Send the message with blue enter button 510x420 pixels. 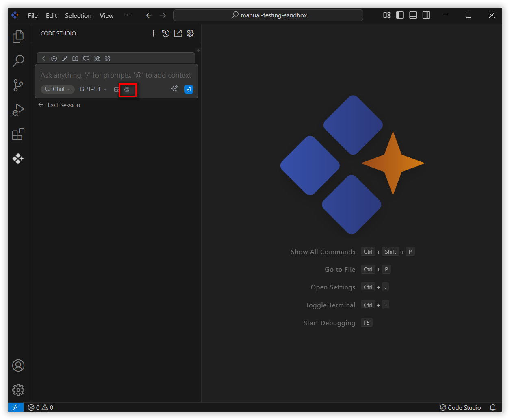click(189, 89)
